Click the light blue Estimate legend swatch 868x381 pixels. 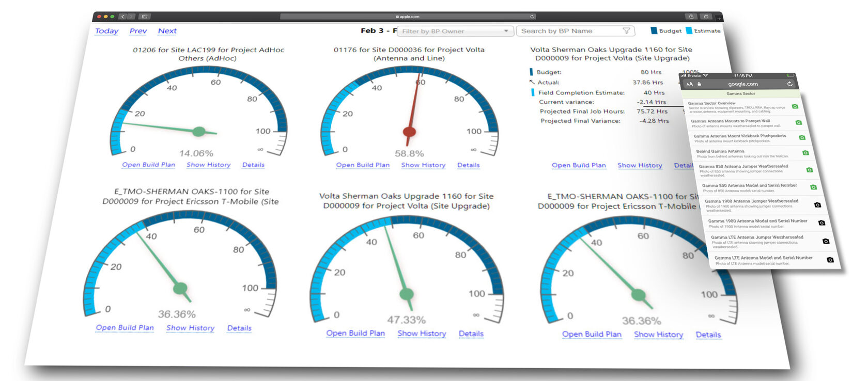pos(689,31)
